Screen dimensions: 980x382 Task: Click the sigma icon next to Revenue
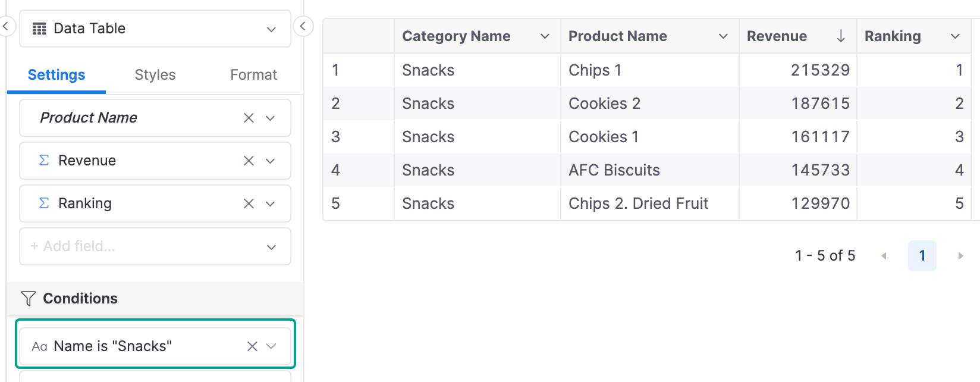pos(44,160)
